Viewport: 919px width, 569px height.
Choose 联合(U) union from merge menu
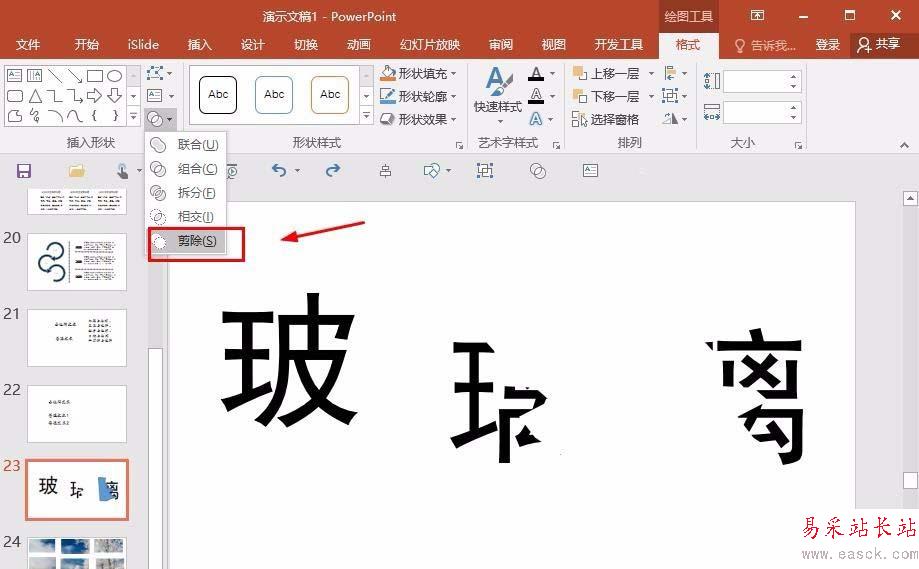[x=185, y=145]
